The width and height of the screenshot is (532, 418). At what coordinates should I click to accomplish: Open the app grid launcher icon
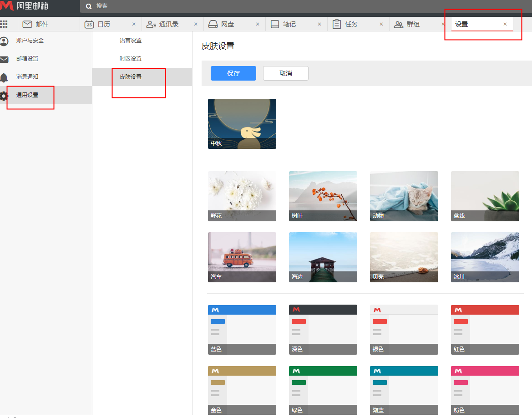point(4,24)
